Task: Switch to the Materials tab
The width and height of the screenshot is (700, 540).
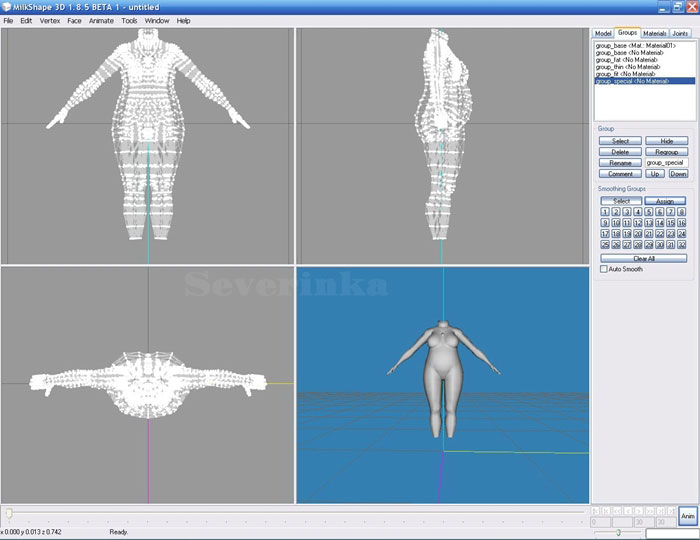Action: tap(654, 33)
